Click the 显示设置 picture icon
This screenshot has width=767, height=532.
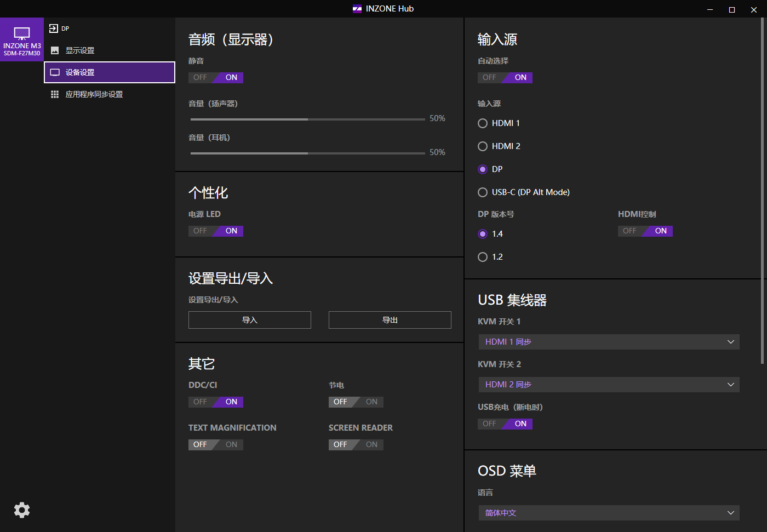[x=55, y=50]
